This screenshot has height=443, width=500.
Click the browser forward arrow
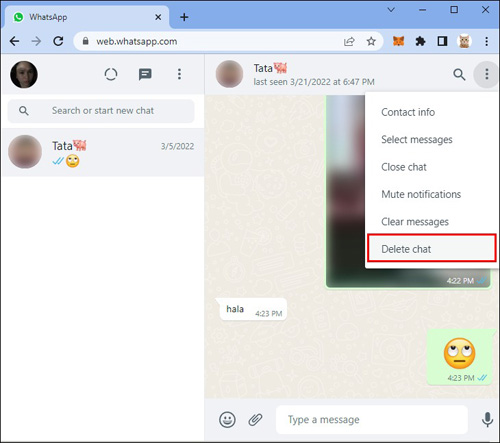click(x=36, y=41)
